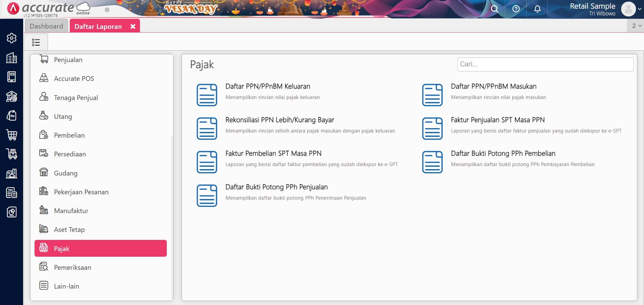Click the Cari search input field
The width and height of the screenshot is (644, 305).
tap(545, 64)
